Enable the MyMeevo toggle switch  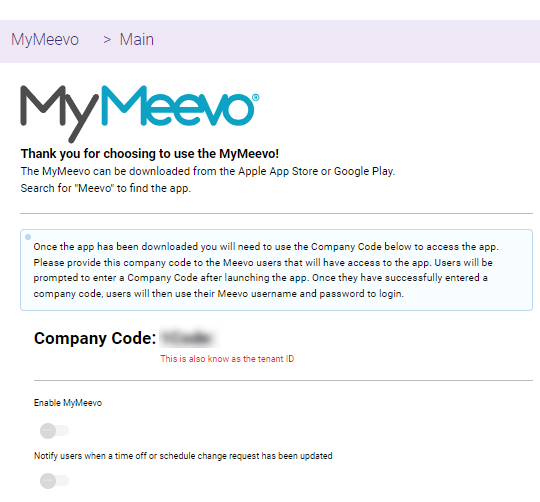tap(54, 431)
